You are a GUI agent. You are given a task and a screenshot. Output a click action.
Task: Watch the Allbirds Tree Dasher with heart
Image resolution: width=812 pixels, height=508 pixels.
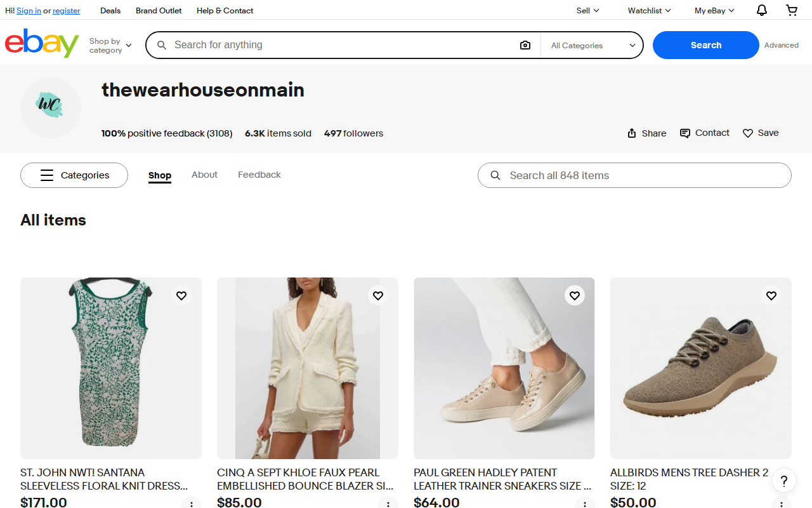(771, 295)
